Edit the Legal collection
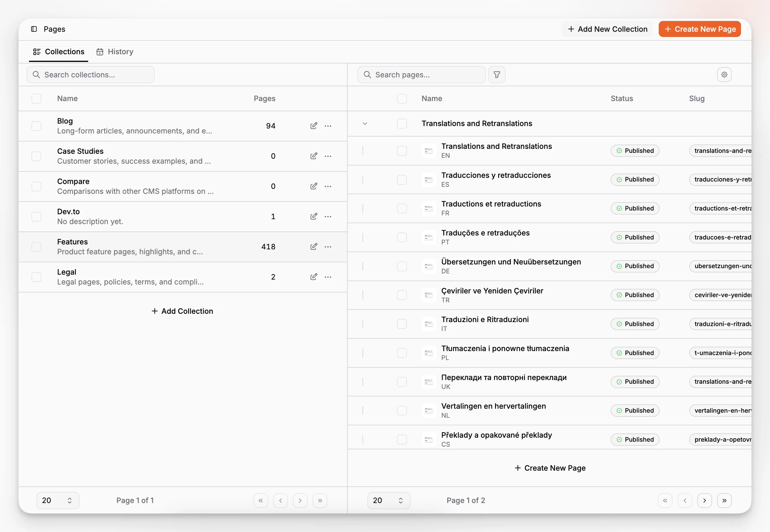The width and height of the screenshot is (770, 532). pyautogui.click(x=314, y=277)
